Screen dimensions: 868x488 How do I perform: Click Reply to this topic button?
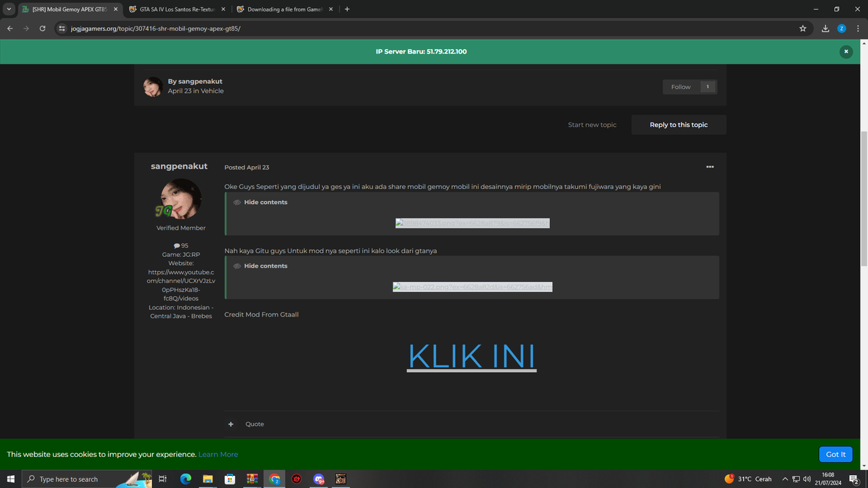click(679, 125)
